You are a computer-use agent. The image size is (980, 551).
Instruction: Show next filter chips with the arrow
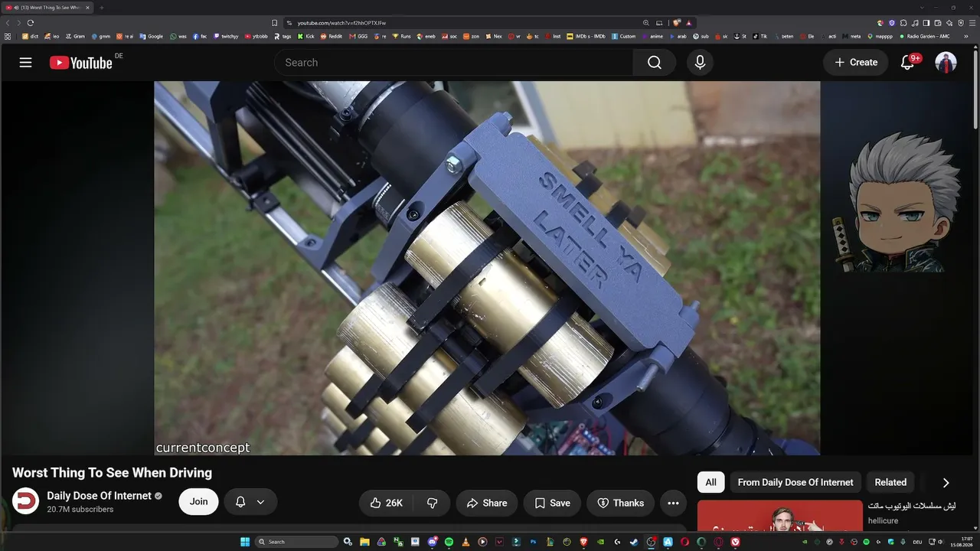click(946, 483)
